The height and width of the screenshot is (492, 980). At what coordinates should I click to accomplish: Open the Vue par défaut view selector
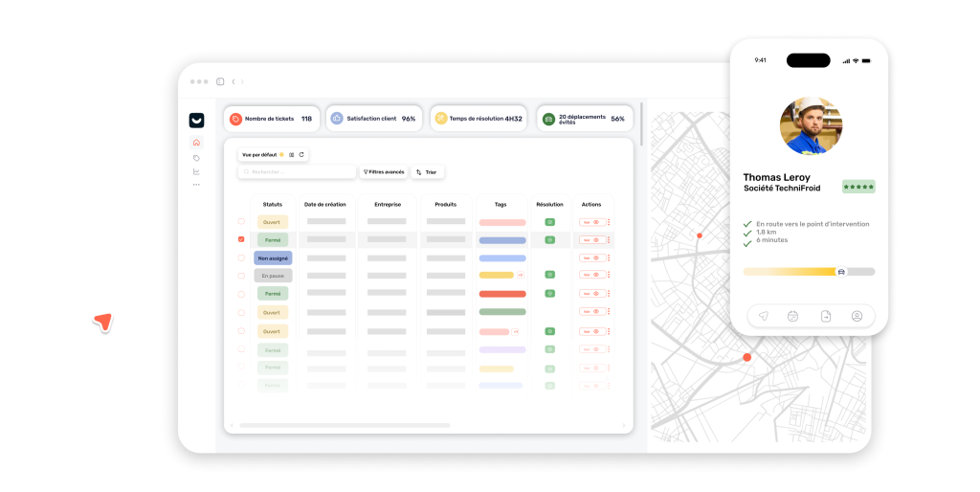tap(259, 154)
